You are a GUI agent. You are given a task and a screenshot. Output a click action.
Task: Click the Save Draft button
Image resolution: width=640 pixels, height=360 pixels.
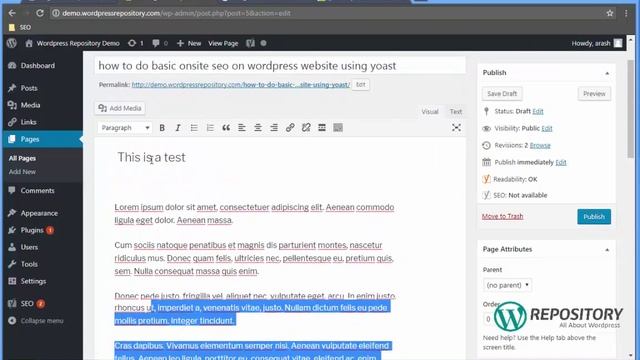pyautogui.click(x=502, y=93)
